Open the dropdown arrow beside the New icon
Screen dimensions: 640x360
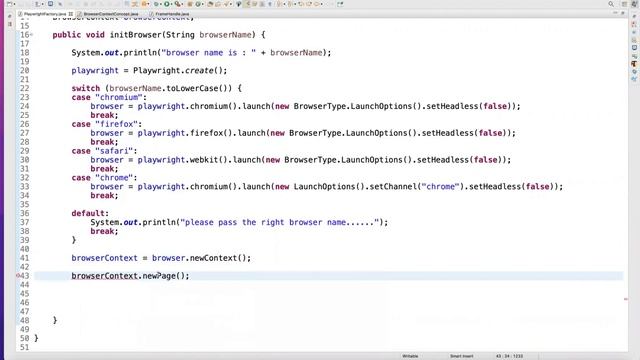coord(15,4)
